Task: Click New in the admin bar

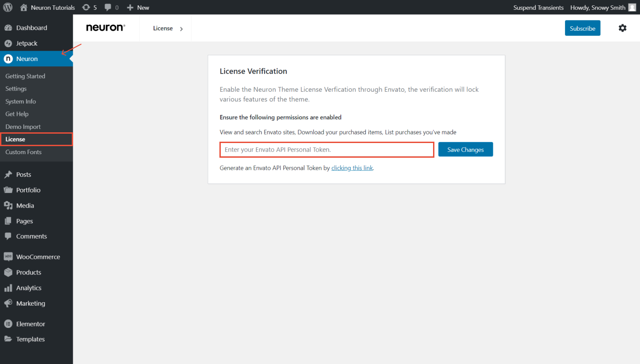Action: [x=143, y=8]
